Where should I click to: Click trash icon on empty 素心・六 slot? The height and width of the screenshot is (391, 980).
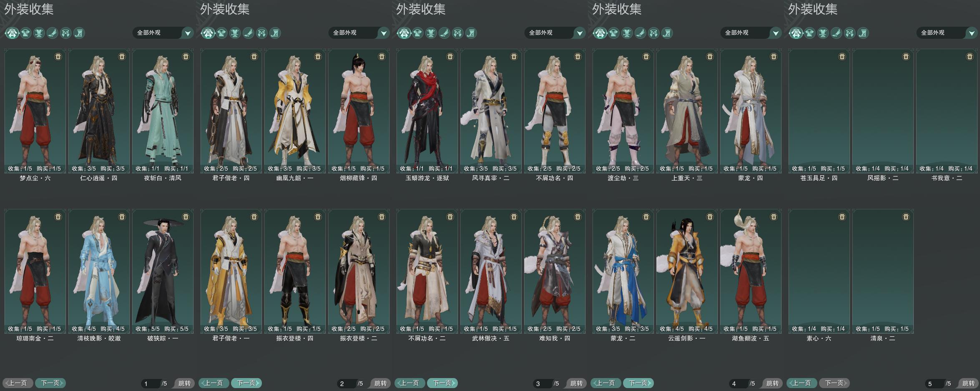tap(842, 217)
